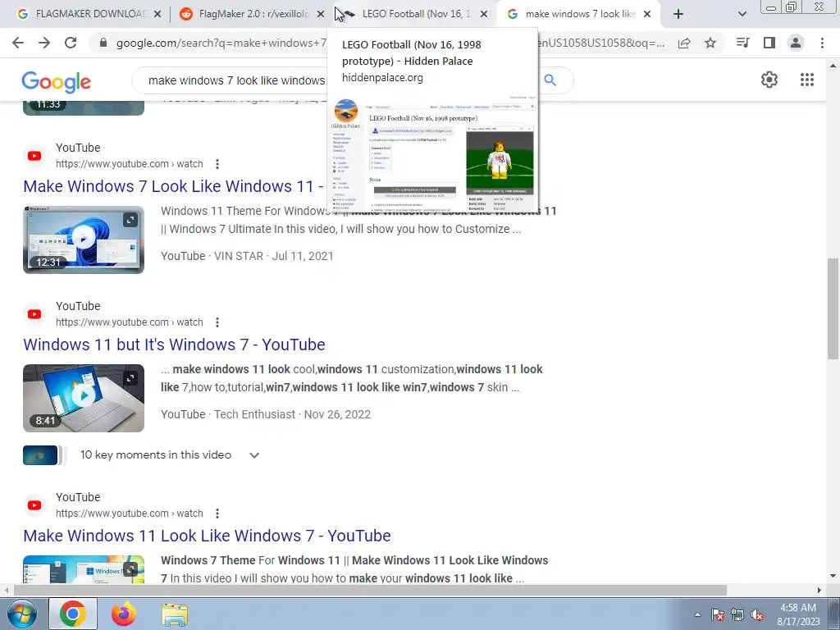Click the Chrome taskbar icon
This screenshot has height=630, width=840.
coord(73,614)
